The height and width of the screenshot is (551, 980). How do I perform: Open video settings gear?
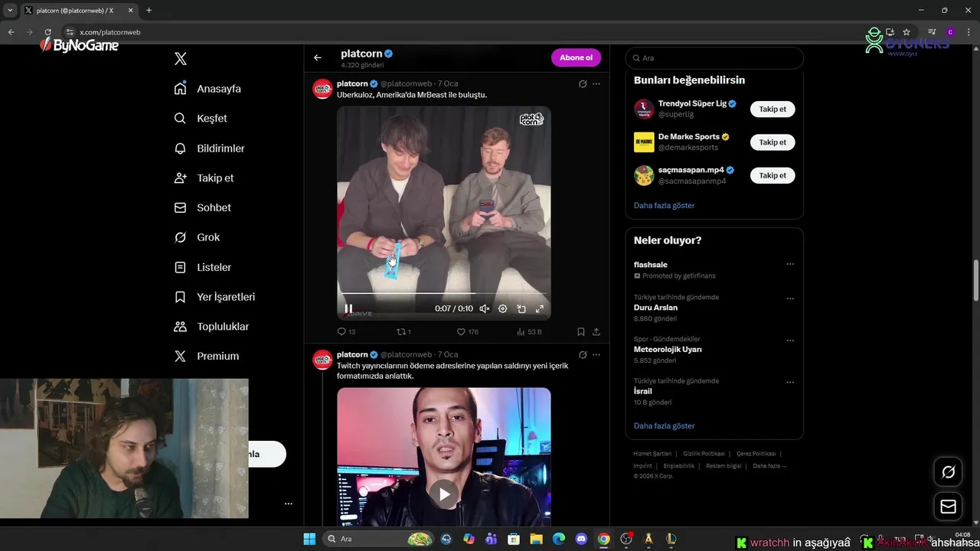click(502, 308)
